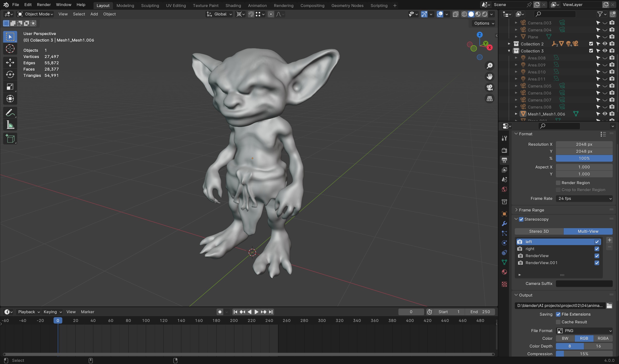
Task: Open the File menu
Action: 15,5
